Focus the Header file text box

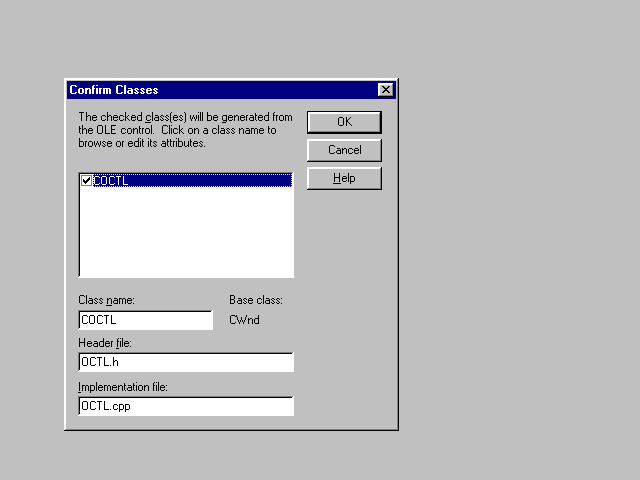(x=185, y=362)
